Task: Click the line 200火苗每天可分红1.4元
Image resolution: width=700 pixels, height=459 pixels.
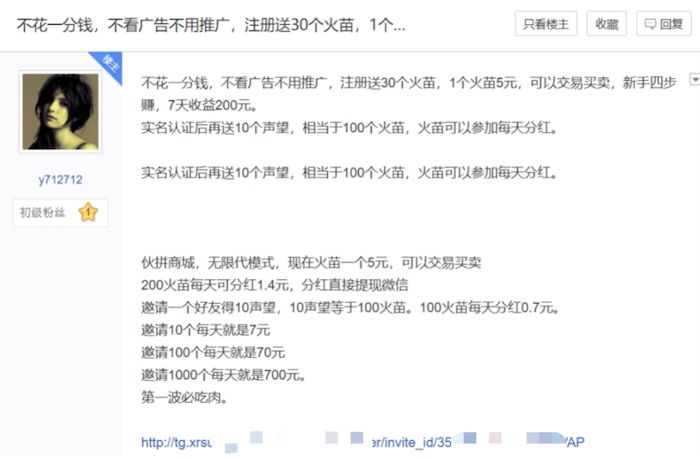Action: [275, 285]
